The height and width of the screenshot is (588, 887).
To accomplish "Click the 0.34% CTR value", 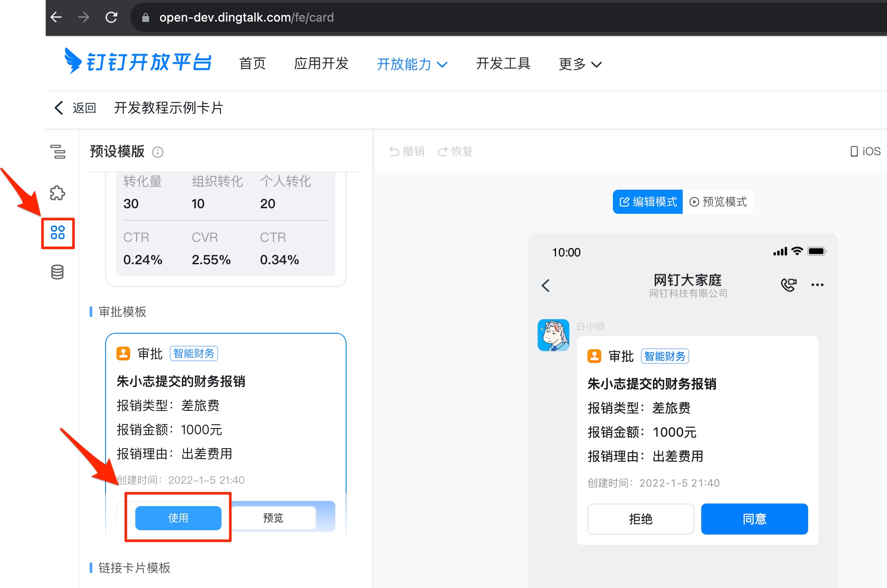I will click(x=279, y=260).
